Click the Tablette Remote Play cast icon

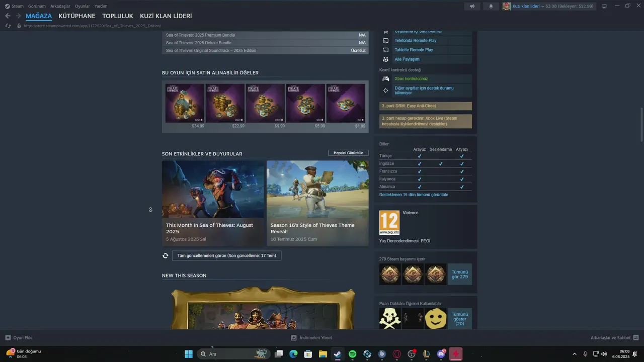pyautogui.click(x=386, y=50)
